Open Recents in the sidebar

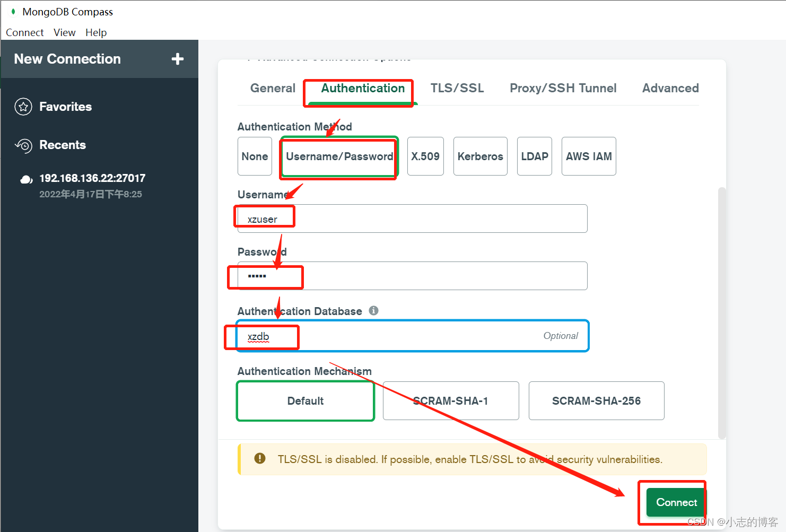click(63, 145)
